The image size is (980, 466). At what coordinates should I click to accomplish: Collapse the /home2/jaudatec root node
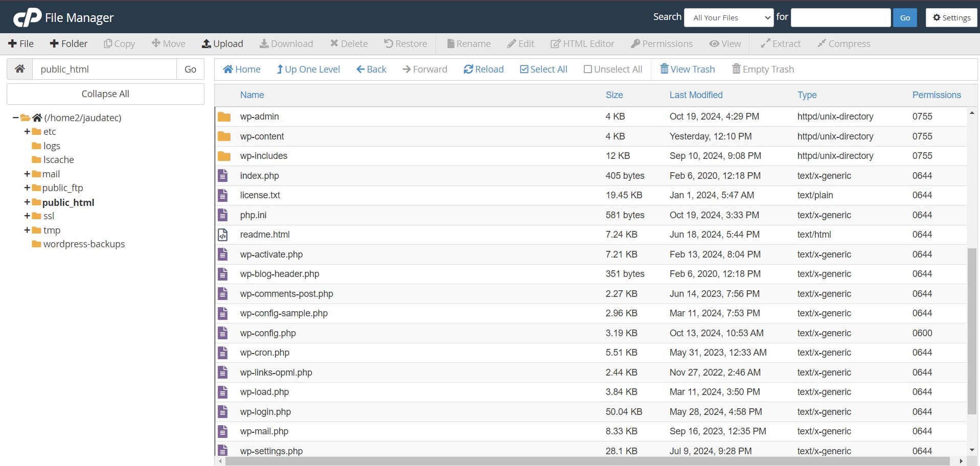click(x=15, y=118)
